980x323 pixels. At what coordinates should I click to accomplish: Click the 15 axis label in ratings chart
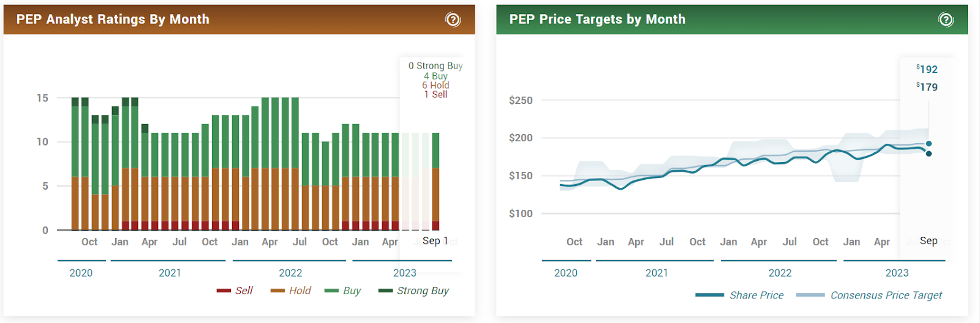click(x=42, y=98)
